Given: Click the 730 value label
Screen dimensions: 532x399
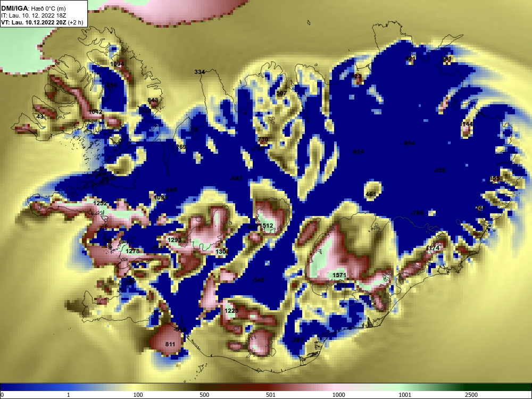Looking at the screenshot, I should tap(263, 139).
